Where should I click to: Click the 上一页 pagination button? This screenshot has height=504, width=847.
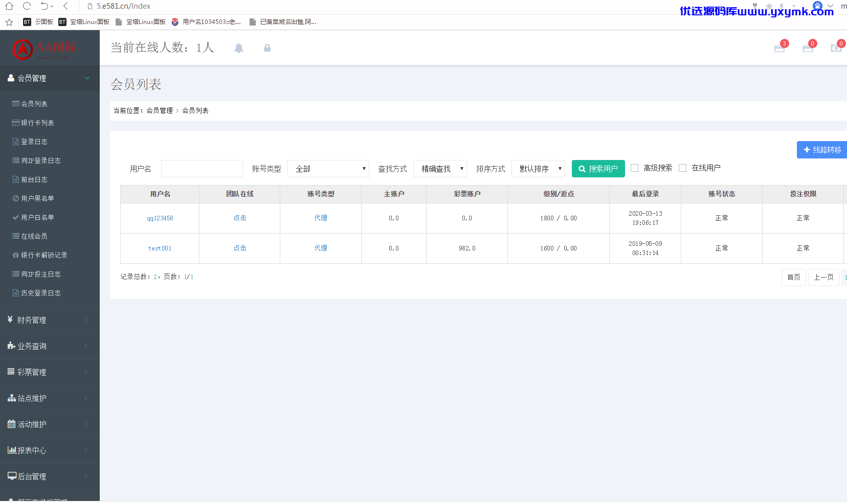(x=823, y=277)
